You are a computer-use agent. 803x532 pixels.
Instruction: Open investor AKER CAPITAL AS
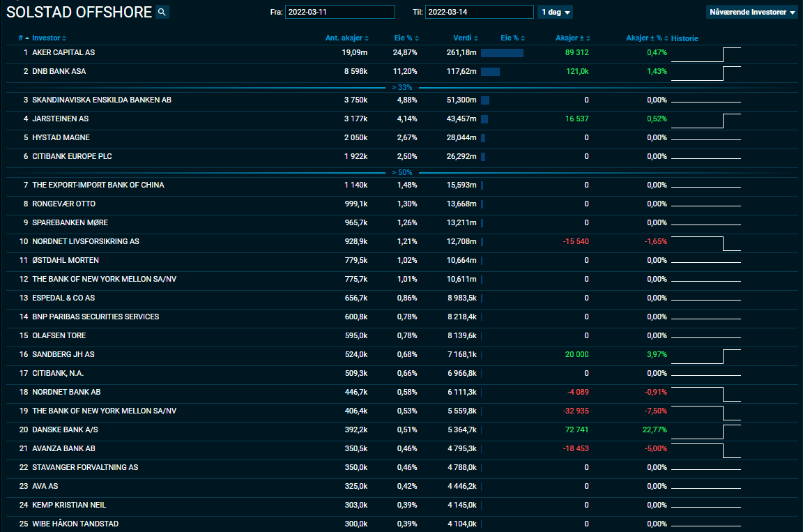click(63, 52)
